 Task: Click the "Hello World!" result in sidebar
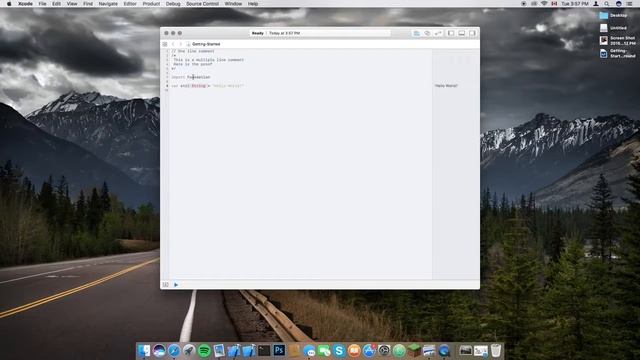click(446, 86)
